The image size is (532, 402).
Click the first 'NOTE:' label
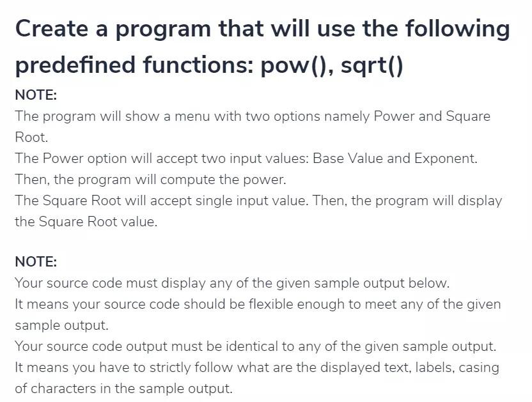click(x=36, y=95)
